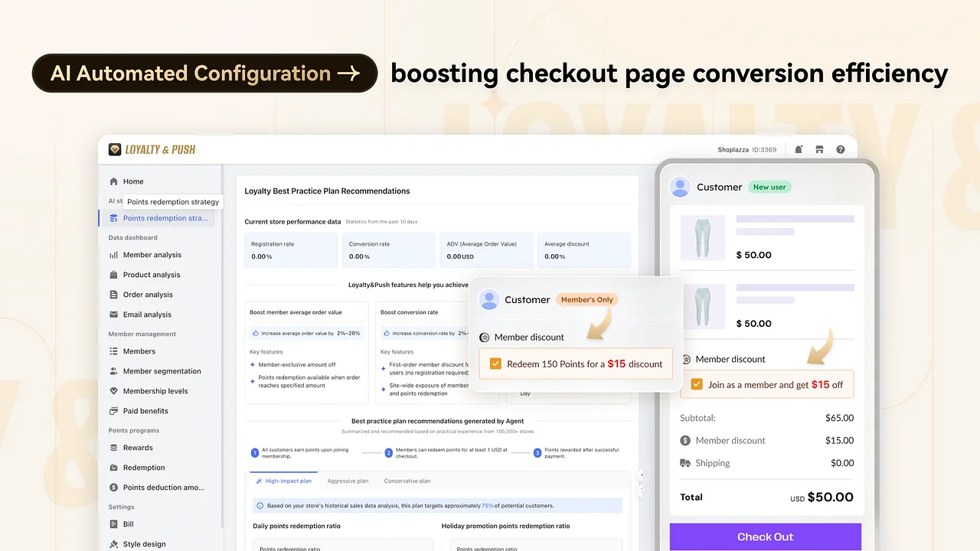Toggle Redeem 150 Points discount checkbox
Viewport: 980px width, 551px height.
pos(495,364)
